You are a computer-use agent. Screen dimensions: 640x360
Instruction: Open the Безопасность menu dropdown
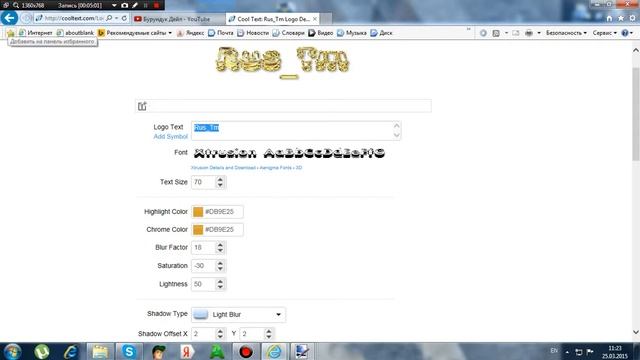(x=567, y=33)
